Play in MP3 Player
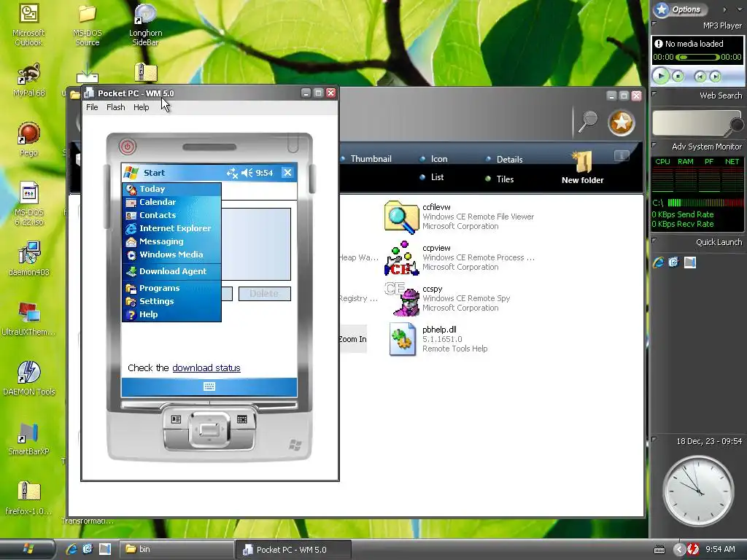747x560 pixels. pos(661,76)
